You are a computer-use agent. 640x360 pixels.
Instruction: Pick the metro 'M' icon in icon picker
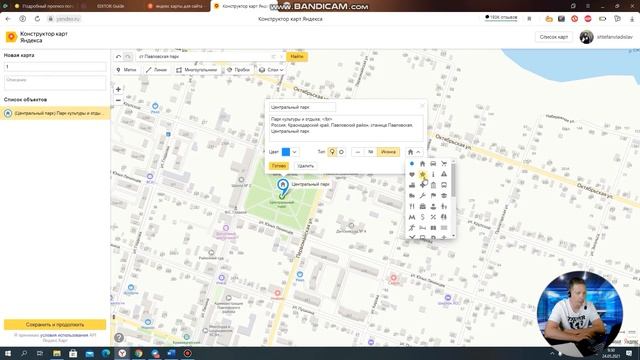coord(411,217)
